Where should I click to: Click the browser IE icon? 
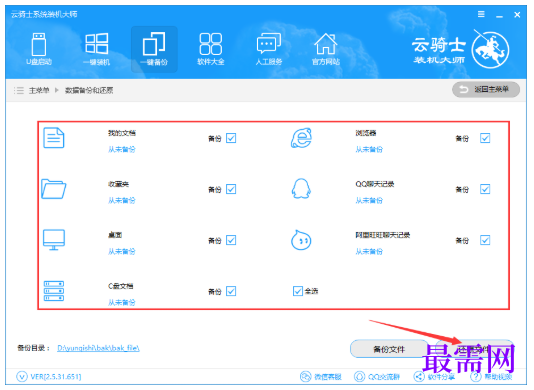pyautogui.click(x=301, y=138)
